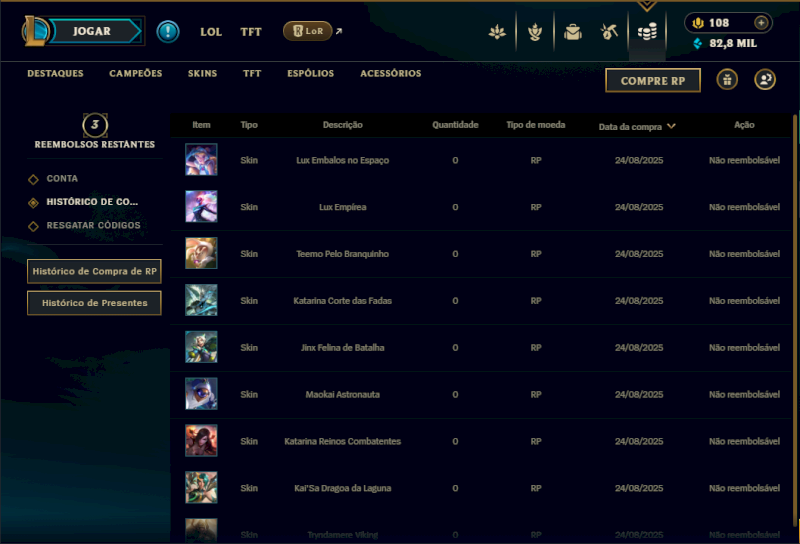This screenshot has height=544, width=800.
Task: Open the gifting center gift icon
Action: pos(727,80)
